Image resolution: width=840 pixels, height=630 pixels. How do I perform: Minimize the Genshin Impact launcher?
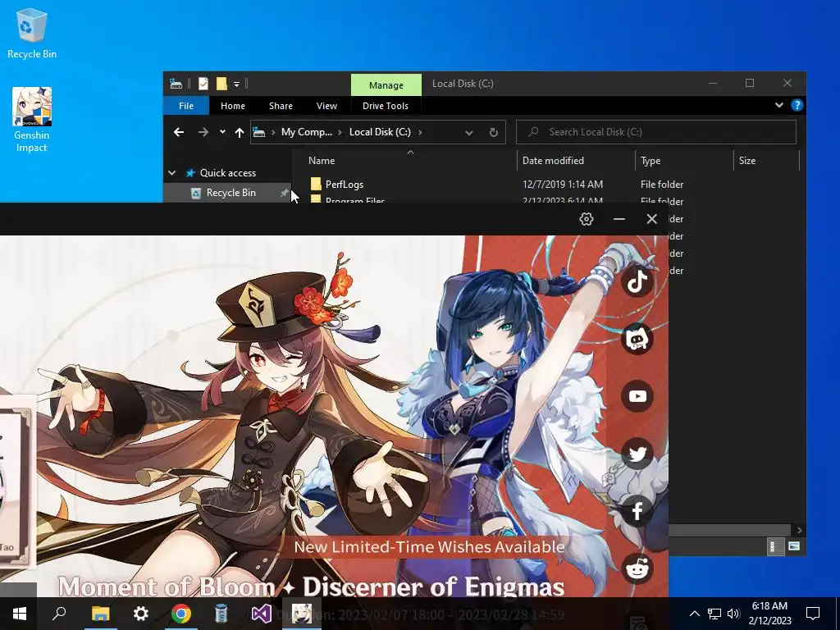pos(619,218)
